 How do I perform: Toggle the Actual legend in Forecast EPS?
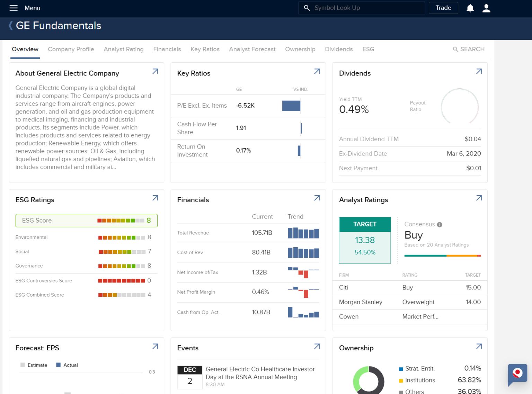pyautogui.click(x=67, y=365)
